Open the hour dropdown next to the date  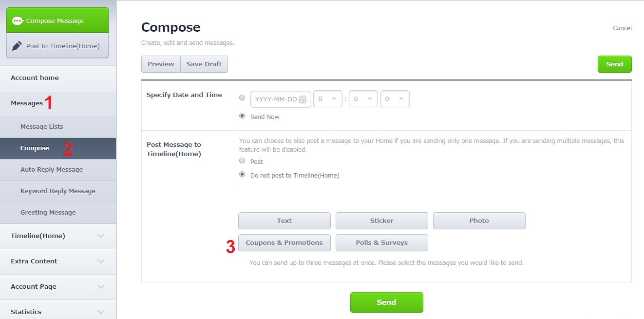[328, 99]
